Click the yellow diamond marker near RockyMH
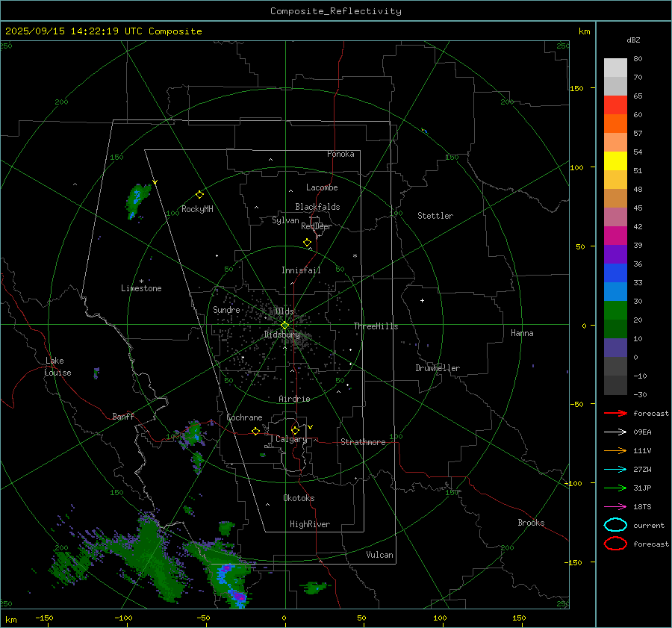This screenshot has width=672, height=628. (x=199, y=195)
